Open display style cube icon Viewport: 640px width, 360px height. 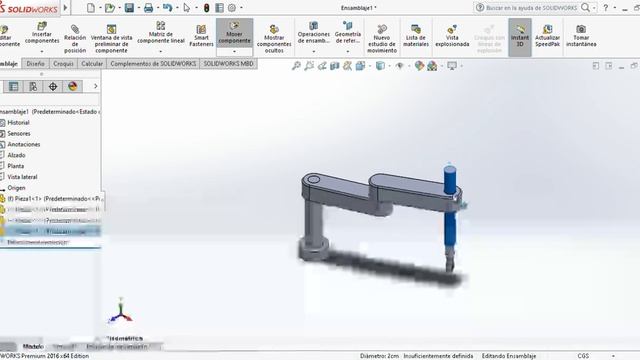380,66
